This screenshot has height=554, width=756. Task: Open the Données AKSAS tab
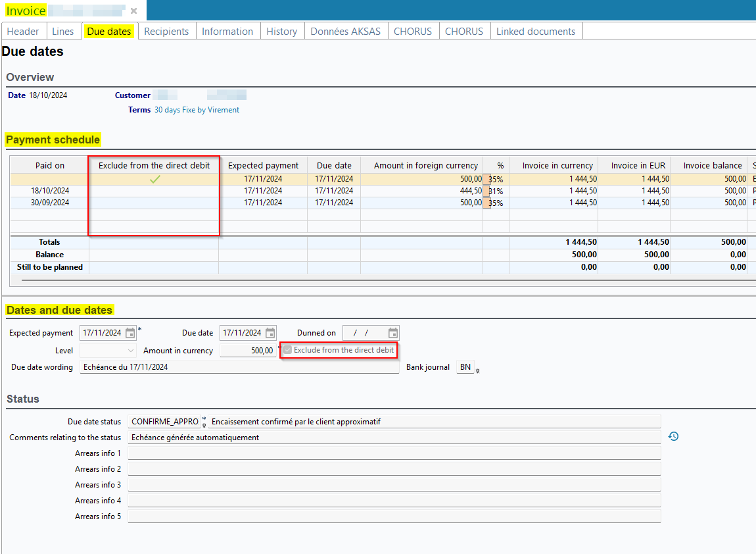click(x=345, y=32)
